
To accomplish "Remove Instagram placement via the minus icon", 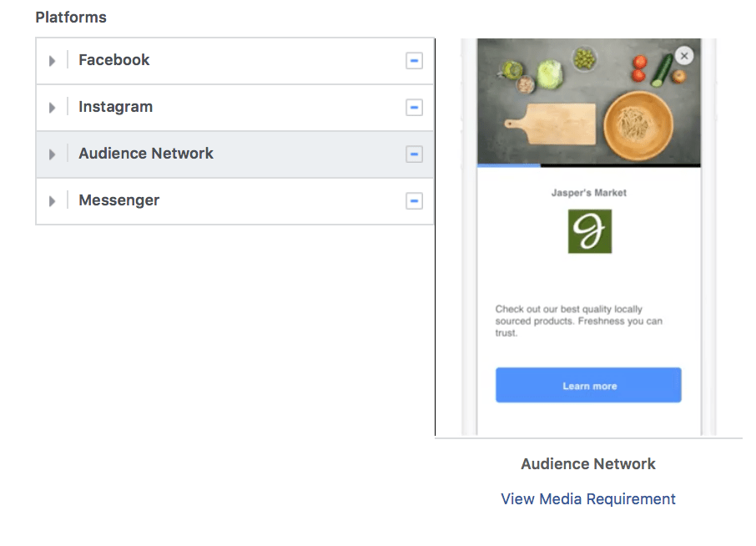I will pyautogui.click(x=415, y=107).
